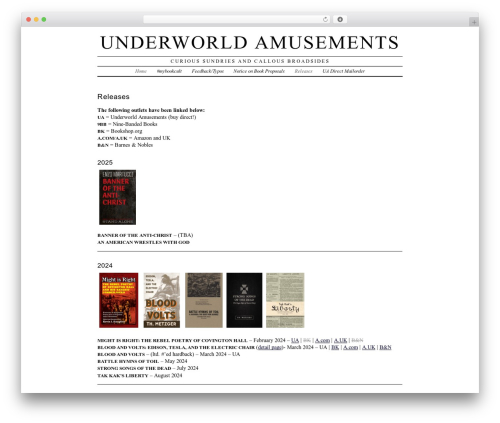Click 'Curious Sundries and Callous Broadsides' tagline
Image resolution: width=500 pixels, height=423 pixels.
(250, 61)
